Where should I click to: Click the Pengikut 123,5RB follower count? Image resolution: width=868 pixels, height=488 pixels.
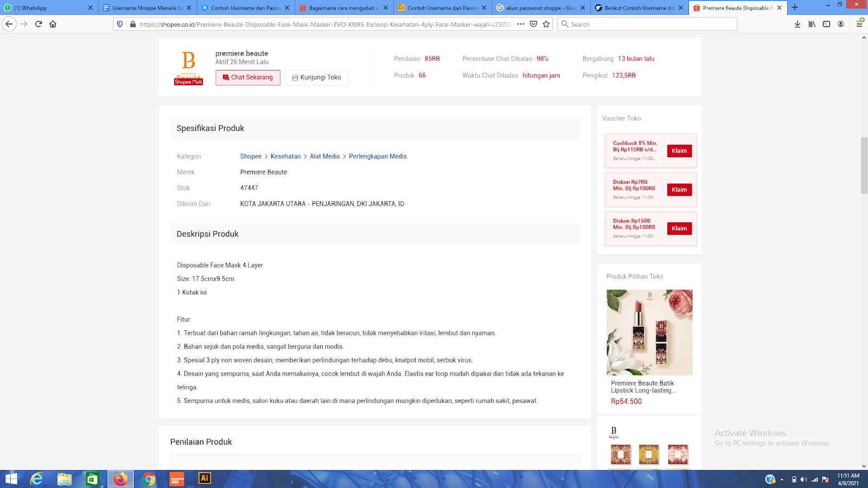624,75
